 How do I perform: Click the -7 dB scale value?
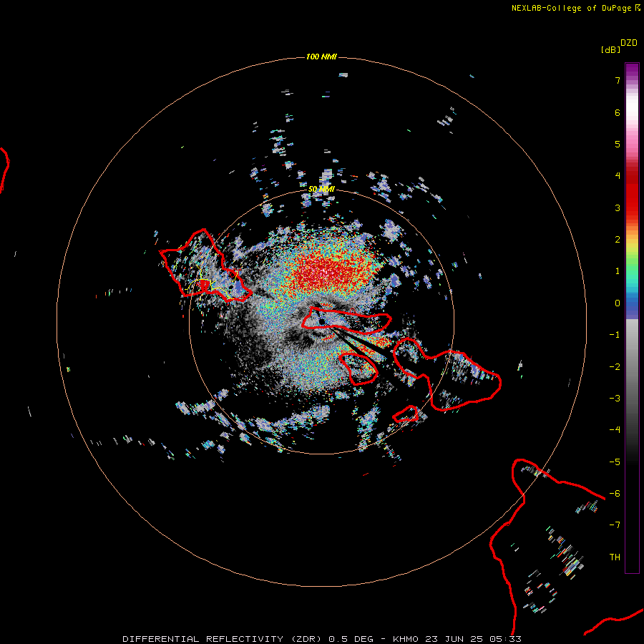[x=615, y=525]
